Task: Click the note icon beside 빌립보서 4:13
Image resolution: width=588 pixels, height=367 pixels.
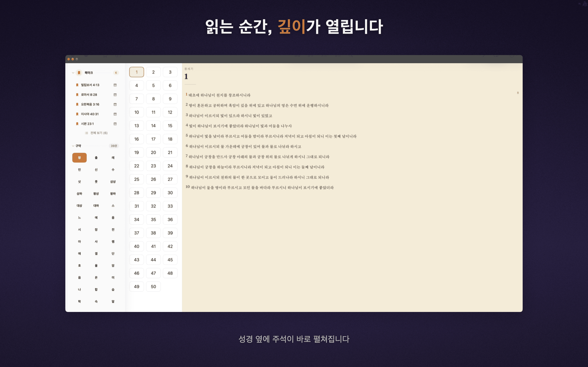Action: coord(115,85)
